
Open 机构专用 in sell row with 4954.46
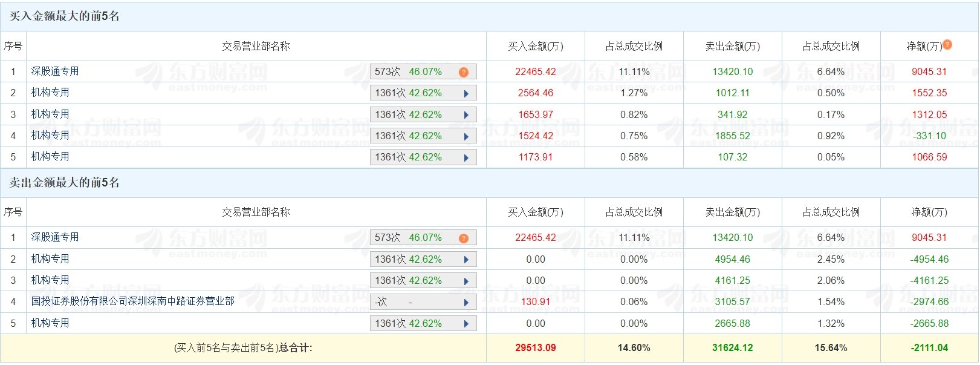pos(50,259)
